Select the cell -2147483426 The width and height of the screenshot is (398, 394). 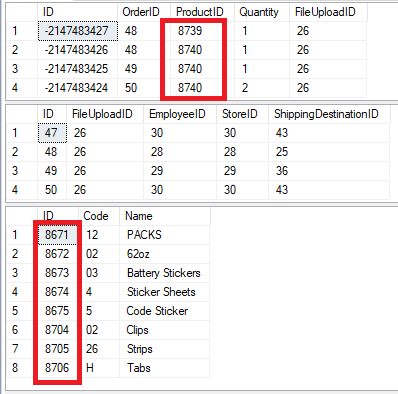[x=78, y=50]
